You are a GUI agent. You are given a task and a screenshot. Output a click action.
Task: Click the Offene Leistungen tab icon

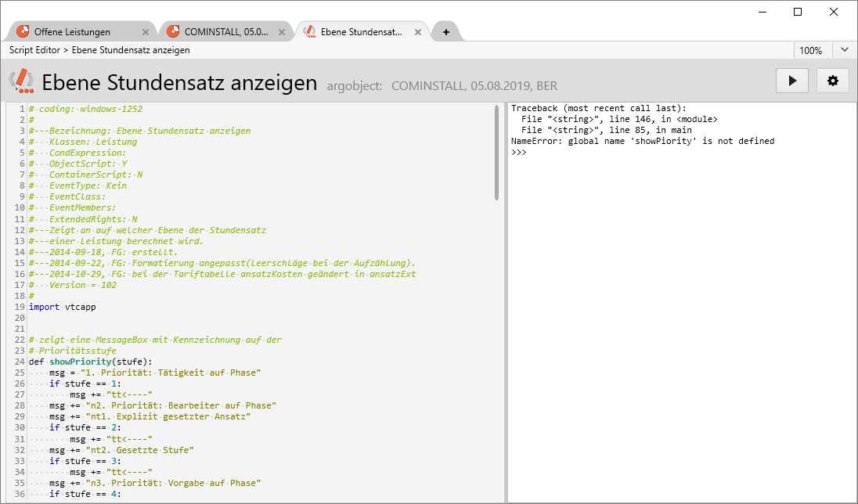(23, 32)
